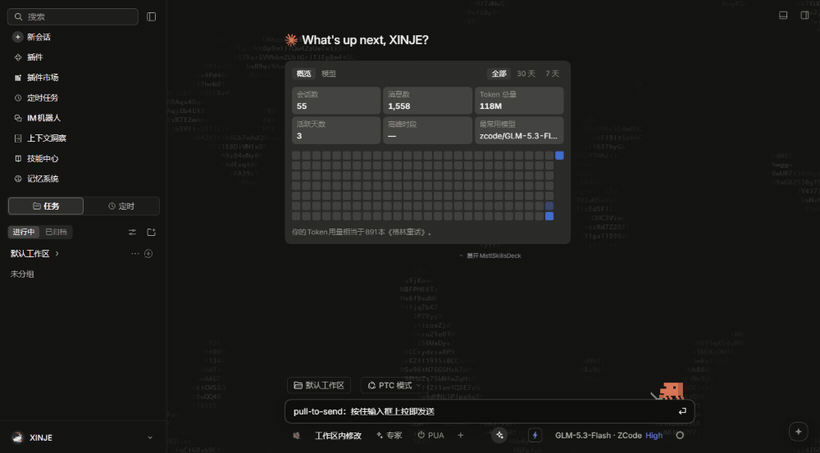Select the 全部 time range
The height and width of the screenshot is (453, 820).
point(499,74)
